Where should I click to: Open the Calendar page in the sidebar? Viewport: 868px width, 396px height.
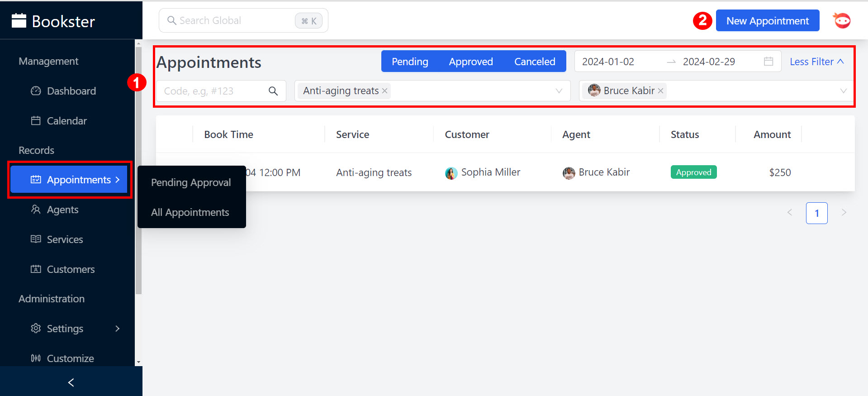[66, 121]
